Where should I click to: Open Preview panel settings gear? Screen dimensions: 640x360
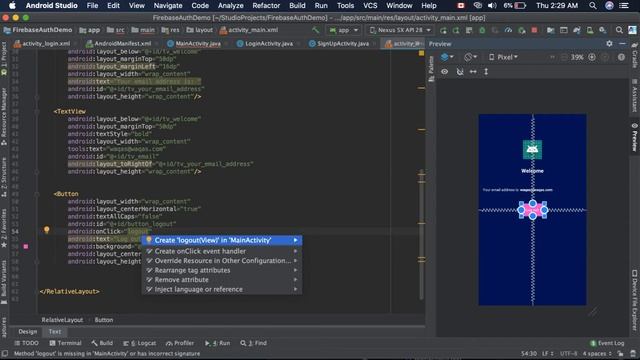[609, 44]
